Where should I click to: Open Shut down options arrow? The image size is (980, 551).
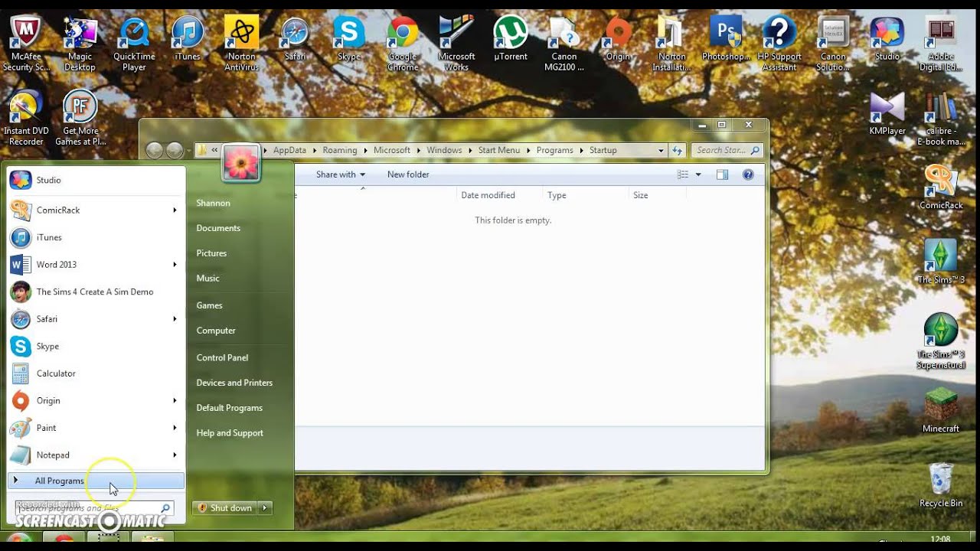265,507
